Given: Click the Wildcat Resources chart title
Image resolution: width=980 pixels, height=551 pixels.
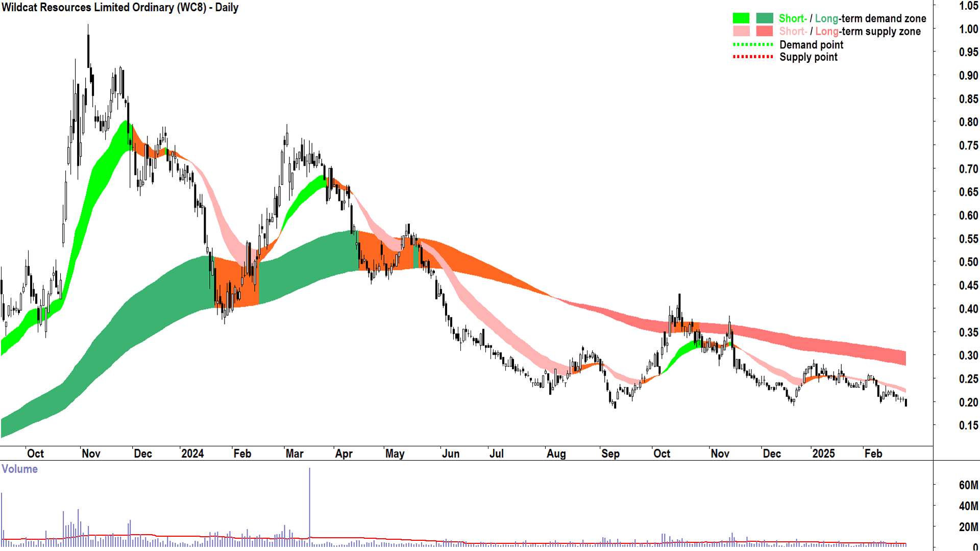Looking at the screenshot, I should [x=120, y=8].
